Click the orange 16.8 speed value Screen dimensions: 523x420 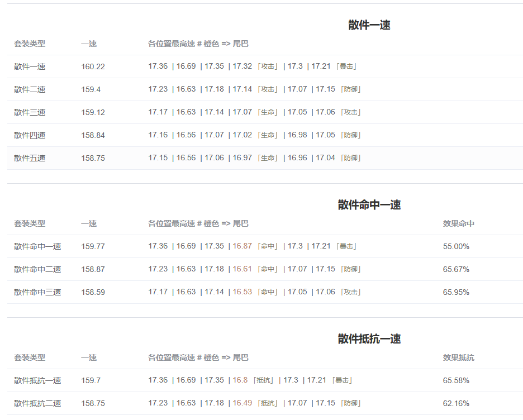pos(240,380)
